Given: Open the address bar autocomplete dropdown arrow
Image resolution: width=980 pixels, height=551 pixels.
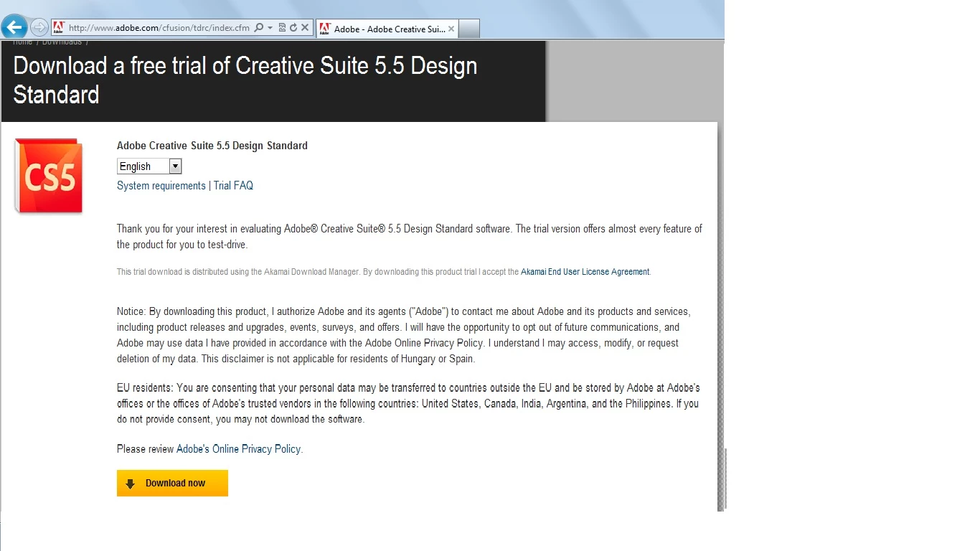Looking at the screenshot, I should [x=270, y=28].
